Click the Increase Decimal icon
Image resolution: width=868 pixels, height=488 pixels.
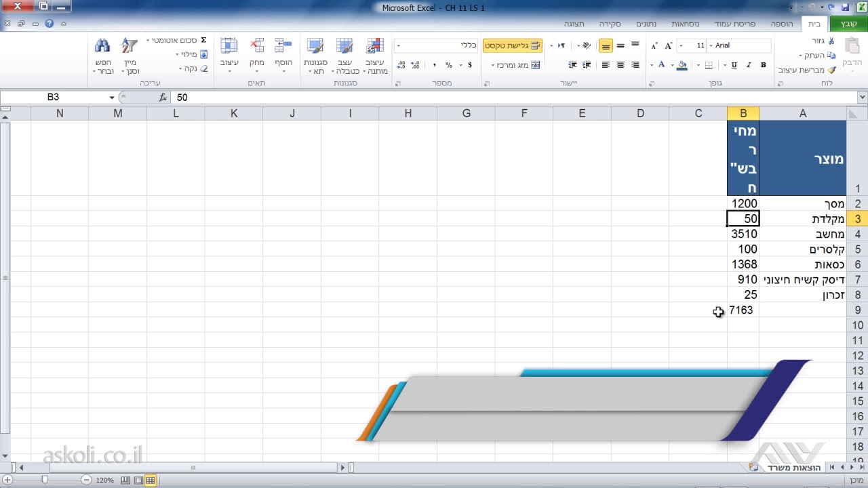click(416, 65)
